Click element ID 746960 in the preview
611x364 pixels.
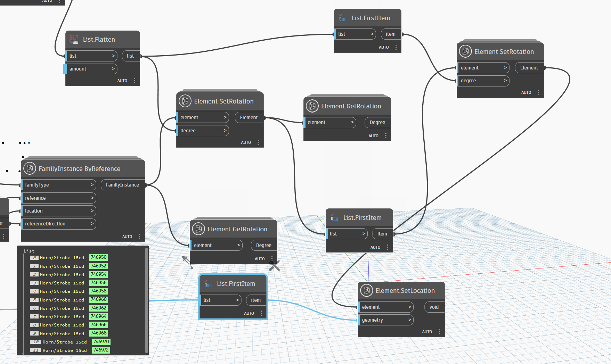tap(99, 299)
